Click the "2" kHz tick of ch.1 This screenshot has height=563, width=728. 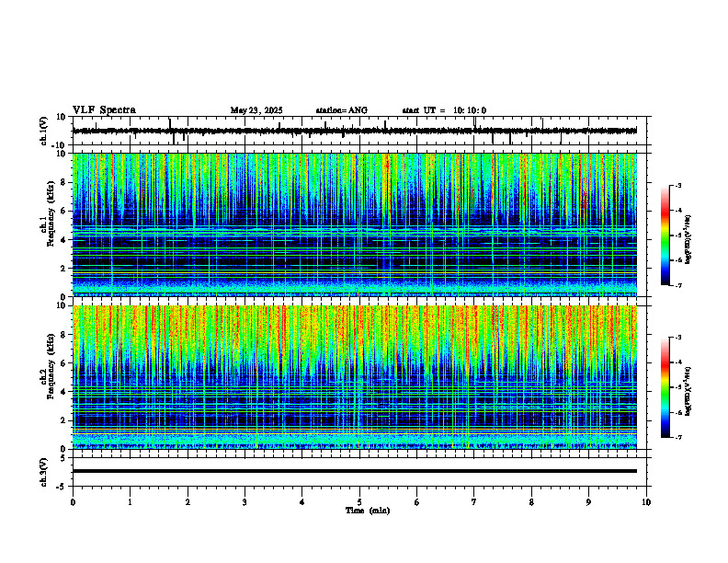coord(64,269)
